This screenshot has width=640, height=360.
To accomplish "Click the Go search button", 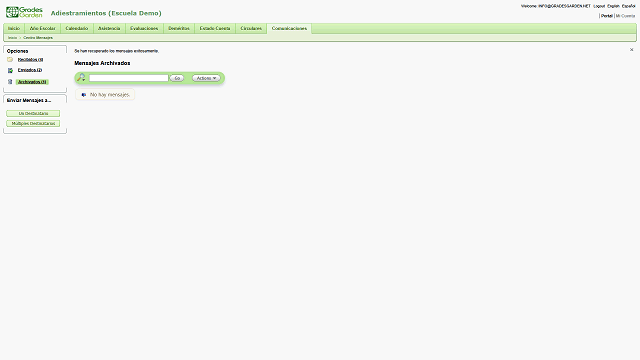I will (177, 78).
